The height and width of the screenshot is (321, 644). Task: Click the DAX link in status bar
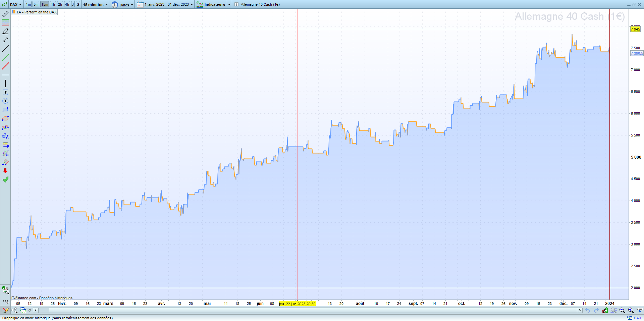pyautogui.click(x=637, y=318)
